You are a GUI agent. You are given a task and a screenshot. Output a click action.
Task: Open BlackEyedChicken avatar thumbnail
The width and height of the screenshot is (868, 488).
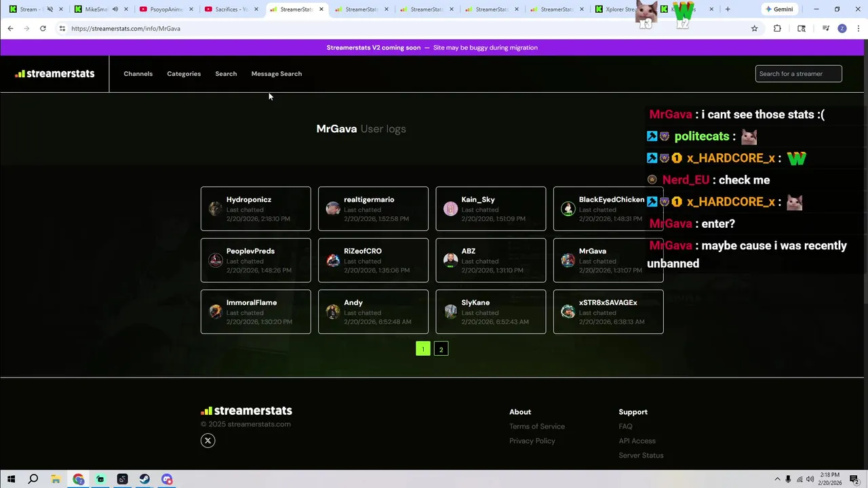click(568, 209)
